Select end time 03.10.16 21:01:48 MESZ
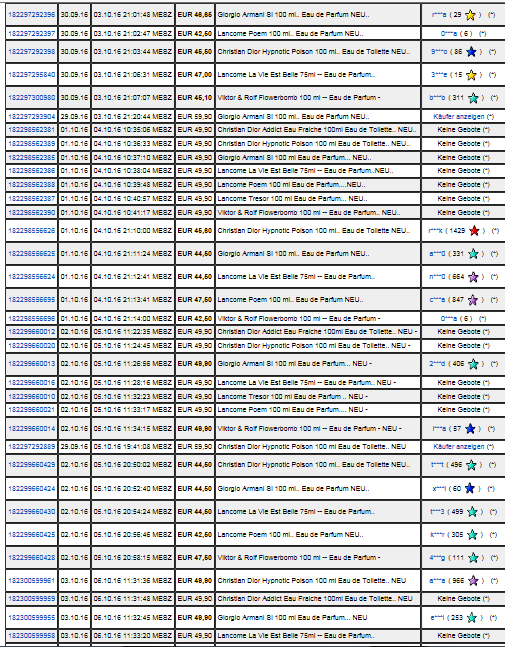 click(x=133, y=14)
